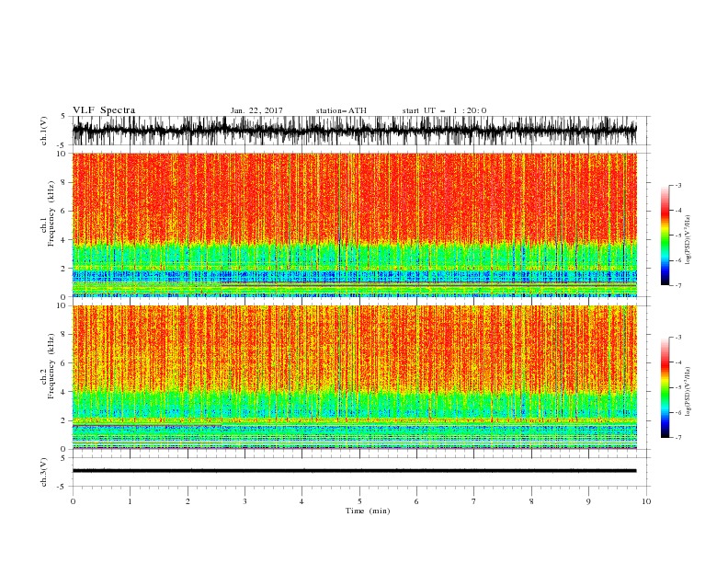Click the ch.1 voltage waveform trace

[354, 131]
